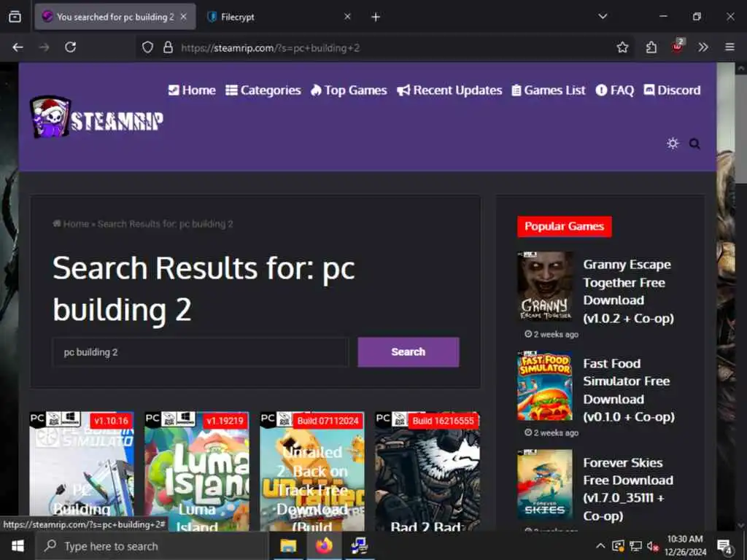Screen dimensions: 747x560
Task: Open the uBlock extension icon
Action: (x=677, y=46)
